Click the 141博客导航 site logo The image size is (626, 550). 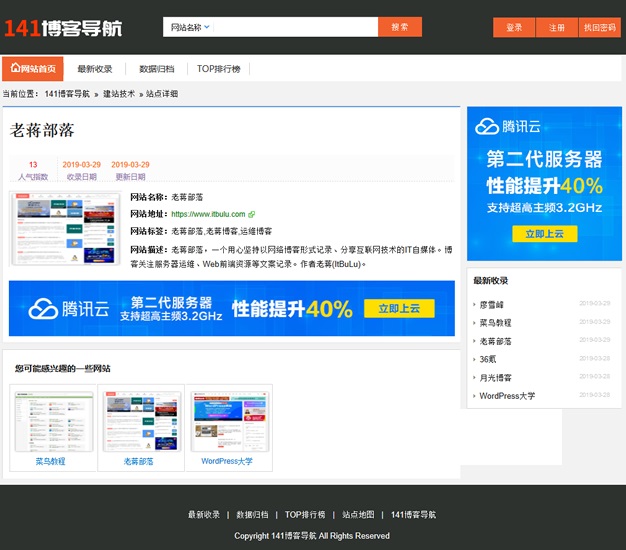[x=63, y=28]
